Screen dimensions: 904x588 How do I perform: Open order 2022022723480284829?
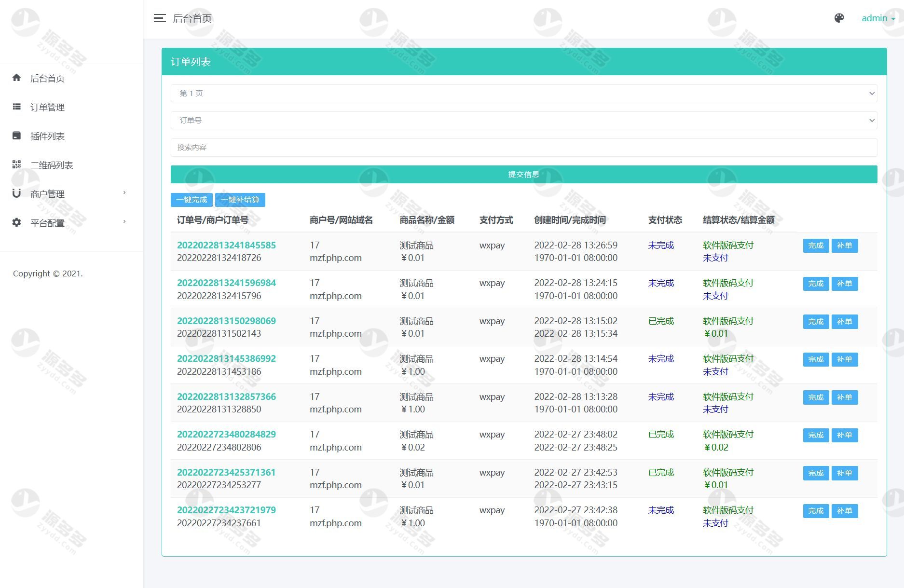tap(226, 434)
